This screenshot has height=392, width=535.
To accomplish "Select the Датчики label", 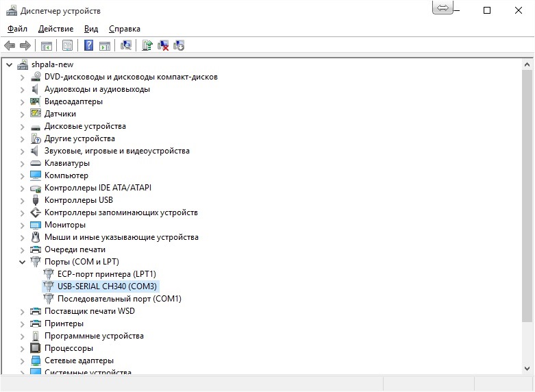I will [60, 113].
